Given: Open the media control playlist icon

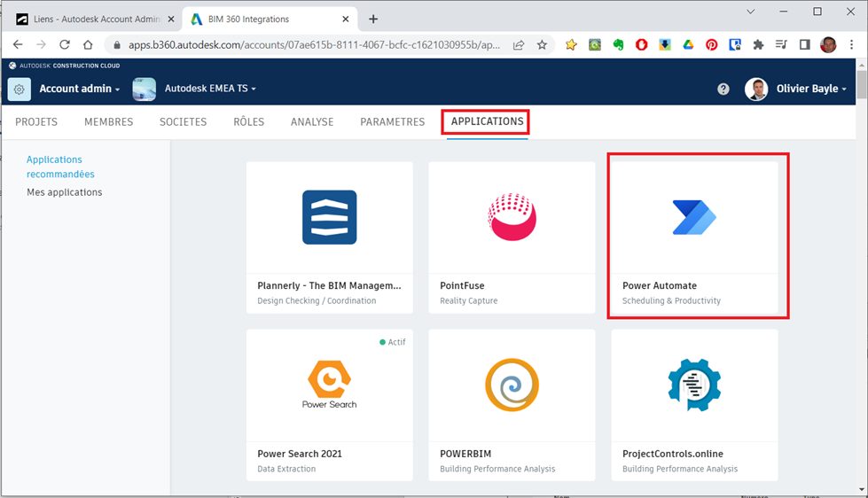Looking at the screenshot, I should pos(781,45).
